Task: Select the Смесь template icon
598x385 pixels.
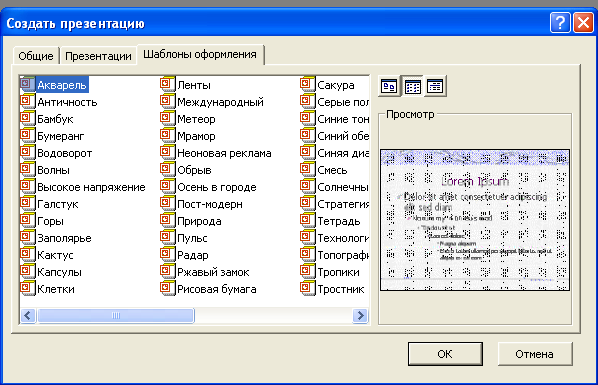Action: (x=307, y=169)
